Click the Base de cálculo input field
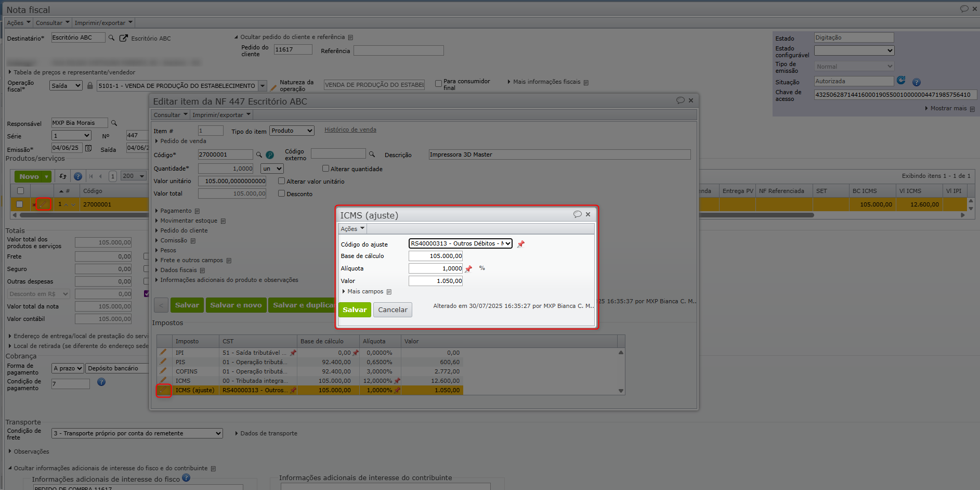Screen dimensions: 980x490 click(435, 256)
